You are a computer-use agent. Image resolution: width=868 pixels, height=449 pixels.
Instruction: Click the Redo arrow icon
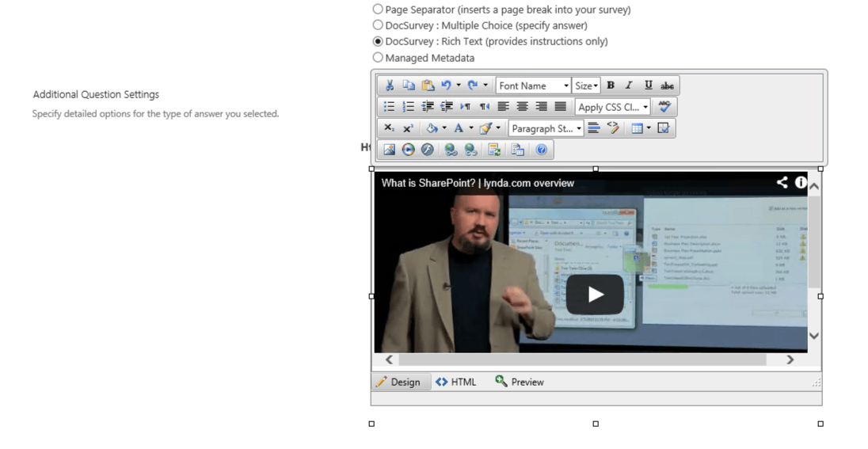[x=473, y=86]
